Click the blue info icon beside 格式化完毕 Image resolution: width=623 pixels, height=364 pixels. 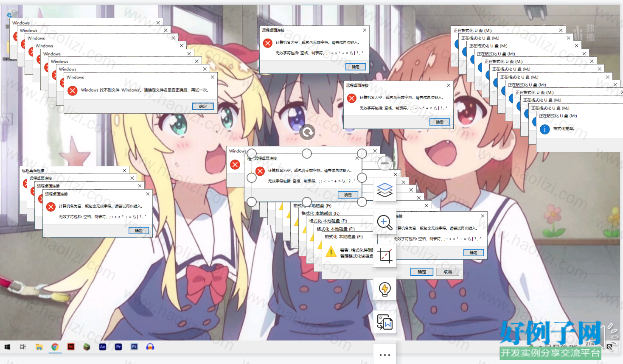[544, 129]
